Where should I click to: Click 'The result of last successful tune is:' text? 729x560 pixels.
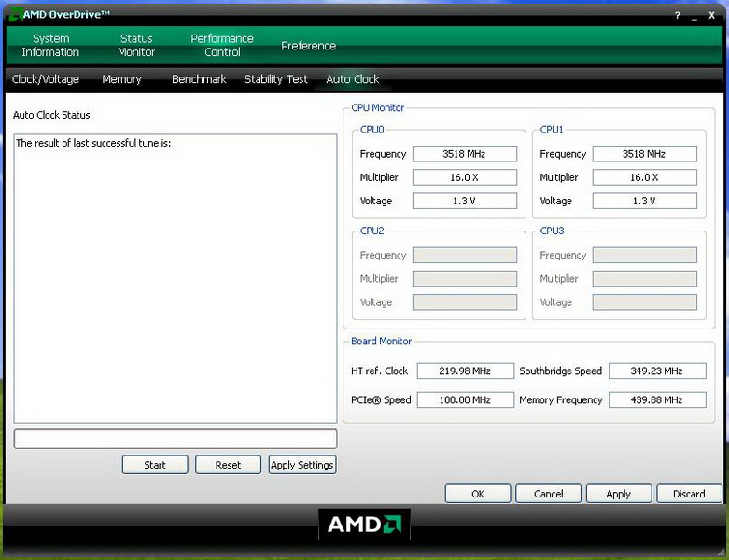tap(93, 143)
